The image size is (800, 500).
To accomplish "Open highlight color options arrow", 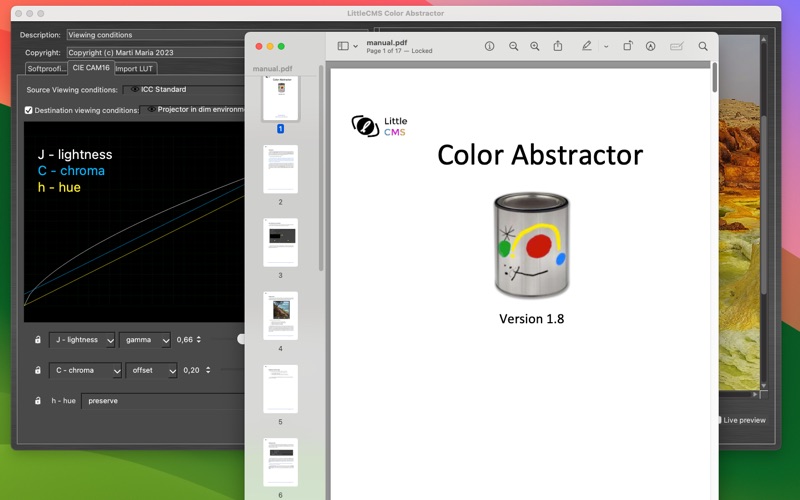I will click(x=606, y=46).
